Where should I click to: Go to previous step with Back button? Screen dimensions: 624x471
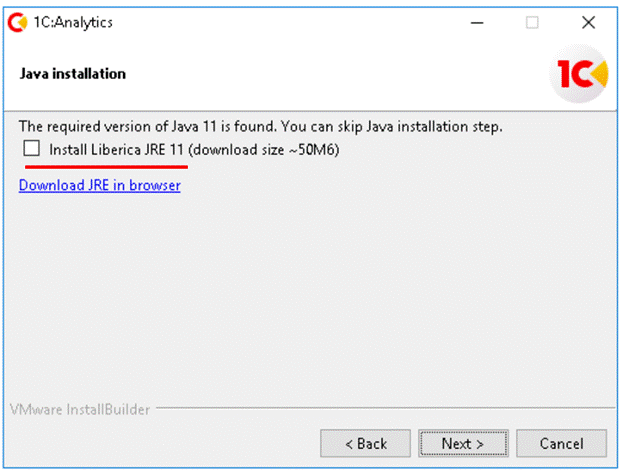point(365,442)
